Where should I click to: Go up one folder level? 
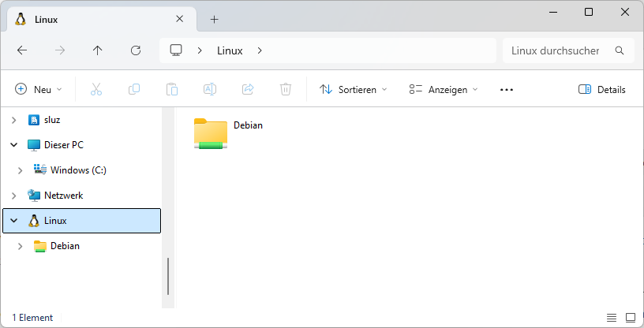[97, 50]
